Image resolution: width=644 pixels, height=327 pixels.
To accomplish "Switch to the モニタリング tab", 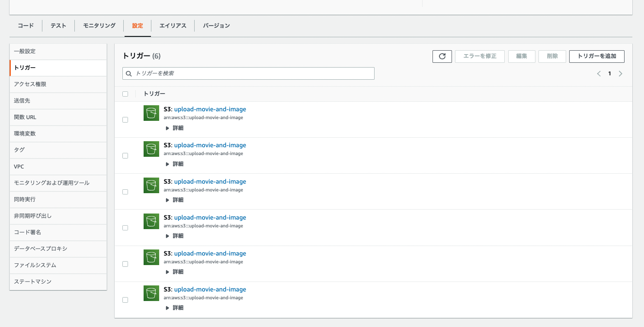I will tap(99, 26).
